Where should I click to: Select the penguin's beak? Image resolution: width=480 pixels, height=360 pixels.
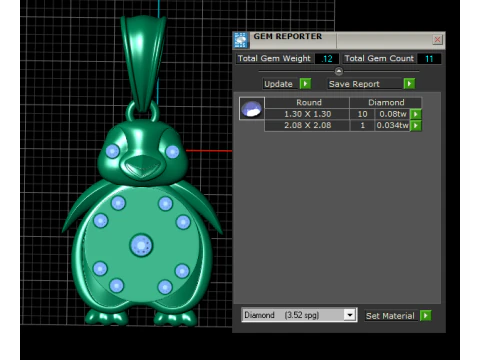(x=142, y=167)
